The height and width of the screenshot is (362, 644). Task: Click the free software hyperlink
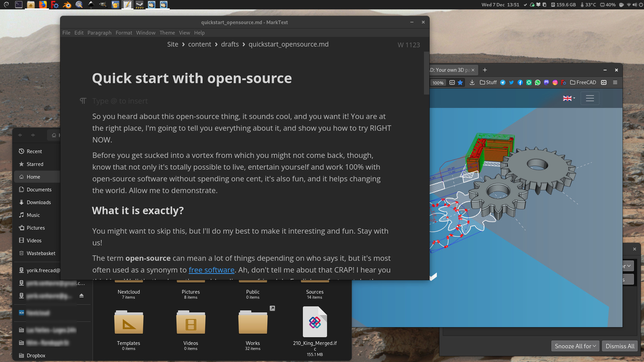(211, 269)
